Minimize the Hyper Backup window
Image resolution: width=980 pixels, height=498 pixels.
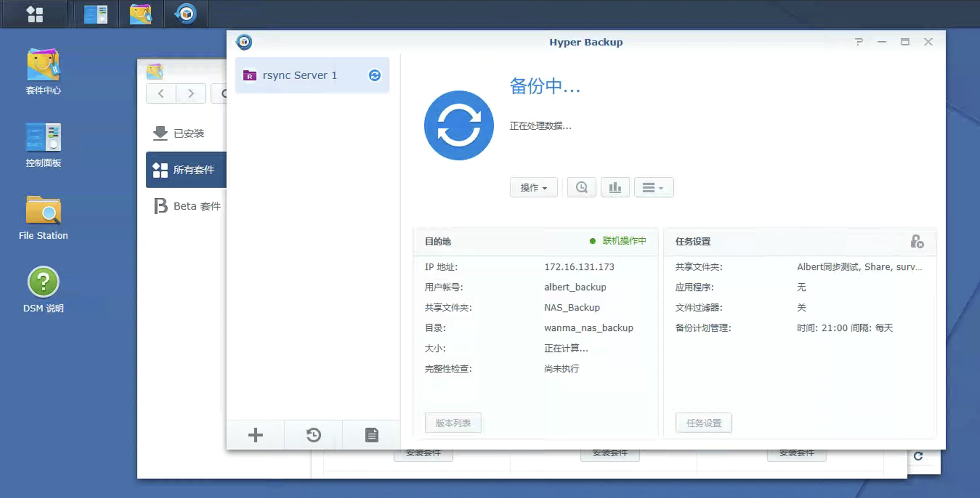(882, 42)
